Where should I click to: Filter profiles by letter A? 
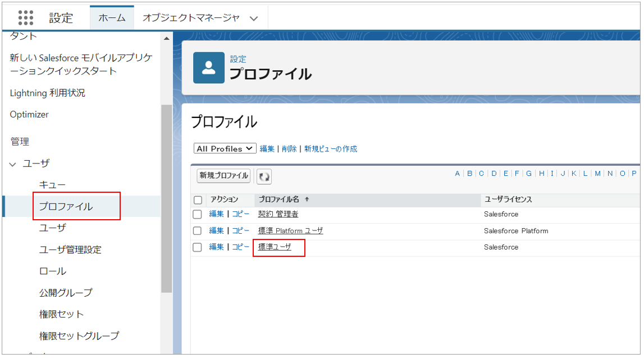pyautogui.click(x=458, y=173)
